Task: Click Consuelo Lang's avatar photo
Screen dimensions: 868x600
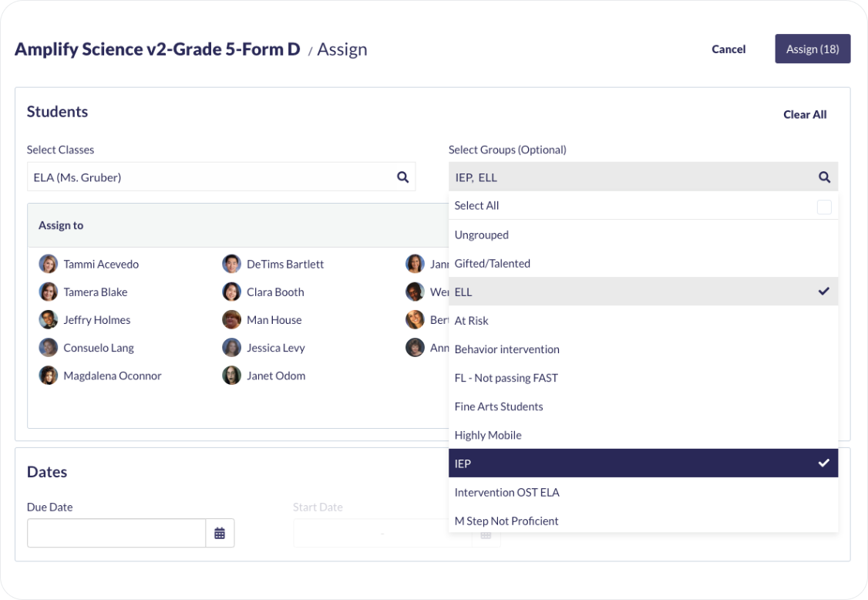Action: tap(48, 347)
